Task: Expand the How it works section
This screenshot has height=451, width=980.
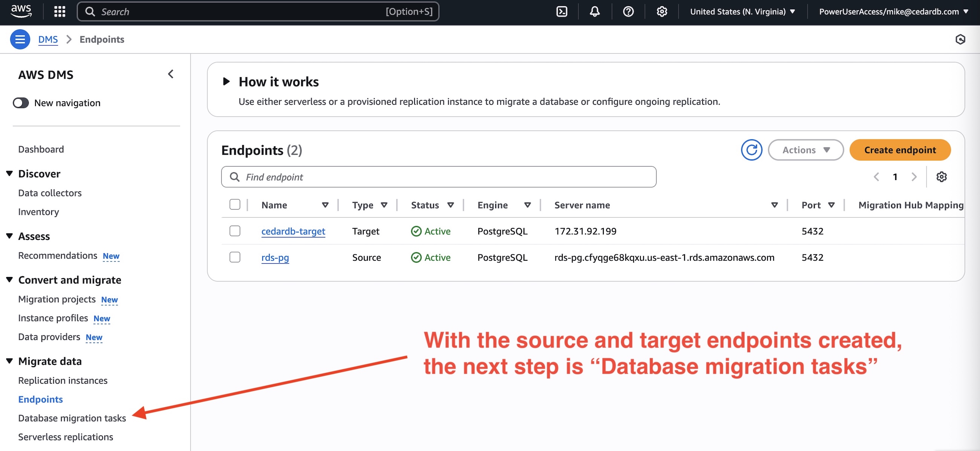Action: click(226, 81)
